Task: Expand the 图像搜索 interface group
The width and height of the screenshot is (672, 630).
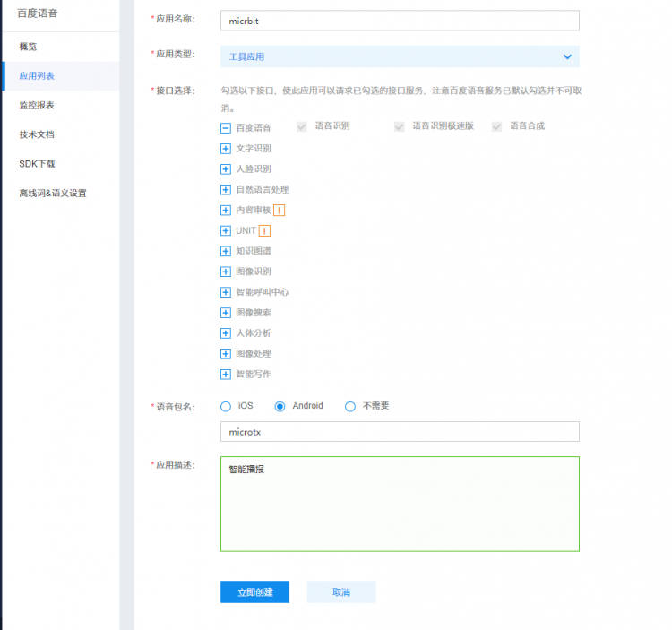Action: point(226,313)
